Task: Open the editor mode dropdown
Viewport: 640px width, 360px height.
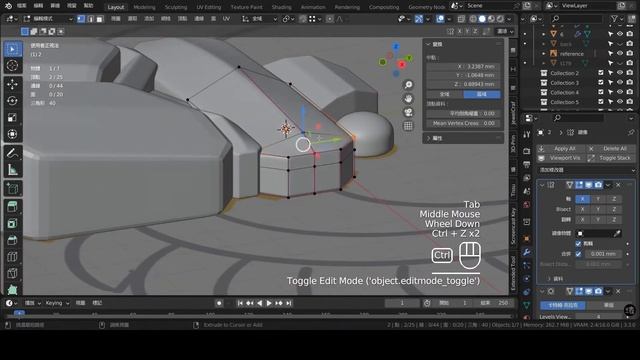Action: click(48, 19)
